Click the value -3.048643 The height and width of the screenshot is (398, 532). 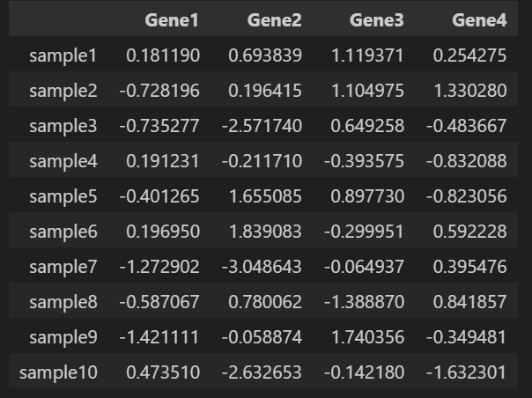(x=262, y=267)
